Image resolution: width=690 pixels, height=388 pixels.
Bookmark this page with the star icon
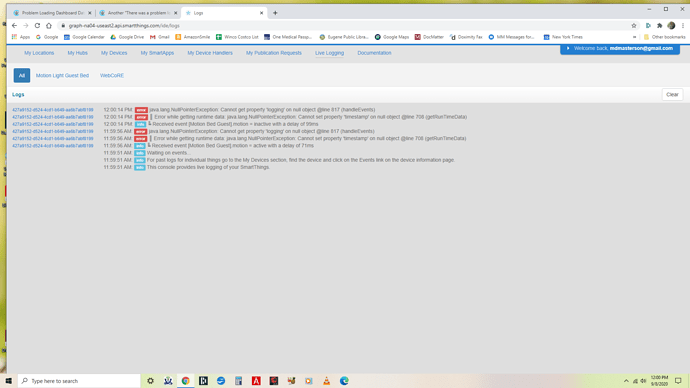pos(634,26)
